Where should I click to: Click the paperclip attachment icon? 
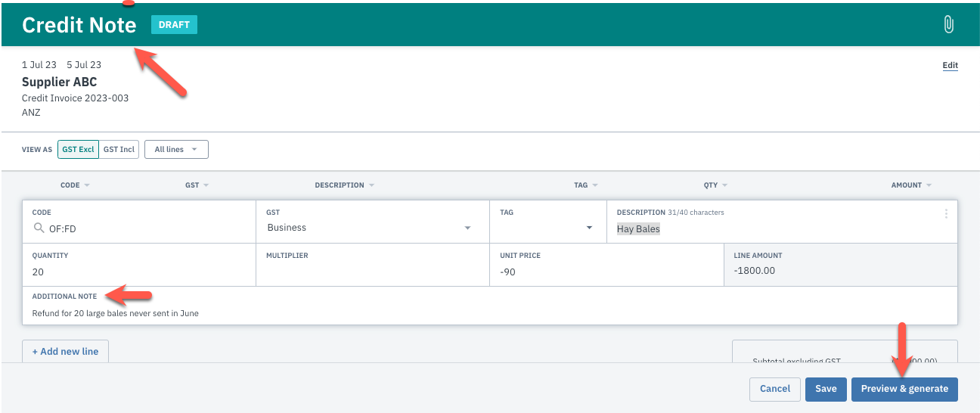948,24
